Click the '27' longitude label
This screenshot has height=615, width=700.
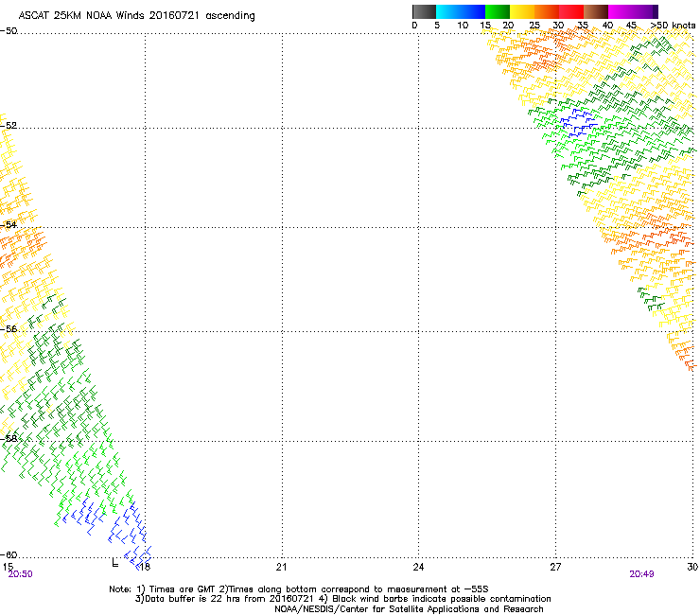(x=555, y=567)
